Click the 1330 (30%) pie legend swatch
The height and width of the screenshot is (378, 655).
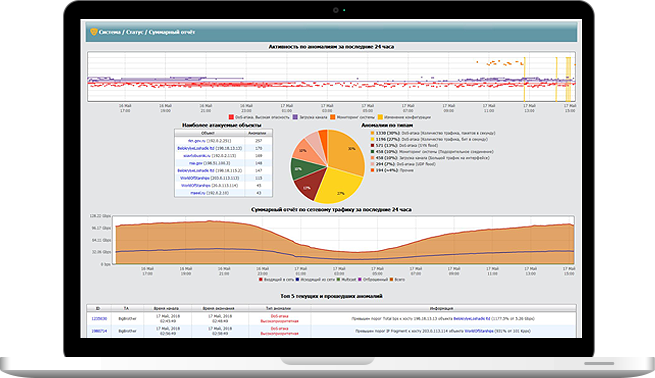tap(373, 133)
